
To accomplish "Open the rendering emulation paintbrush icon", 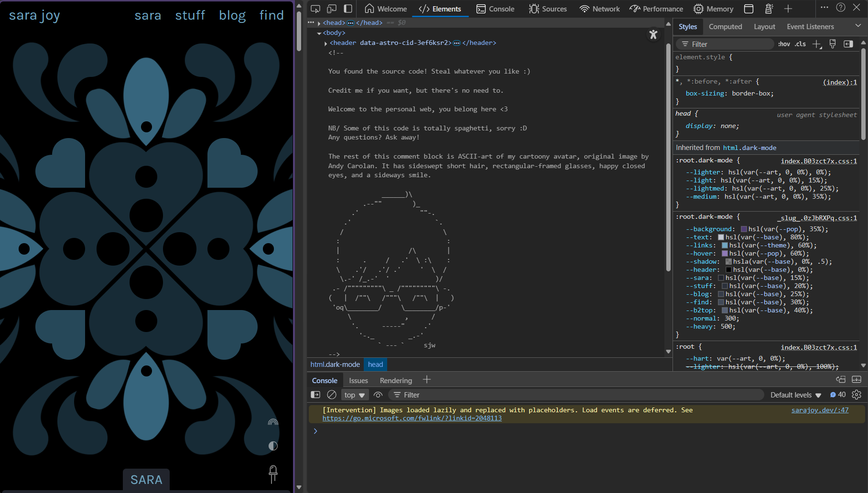I will 833,44.
